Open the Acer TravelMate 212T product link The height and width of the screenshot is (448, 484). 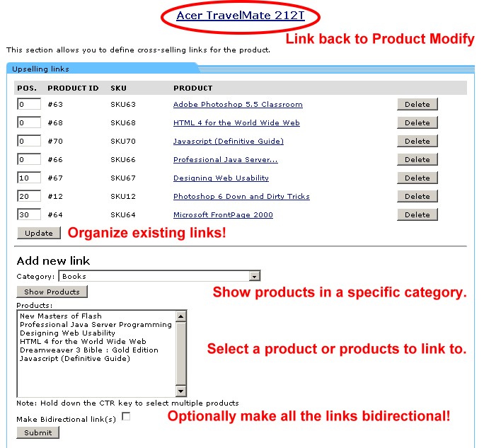tap(241, 15)
